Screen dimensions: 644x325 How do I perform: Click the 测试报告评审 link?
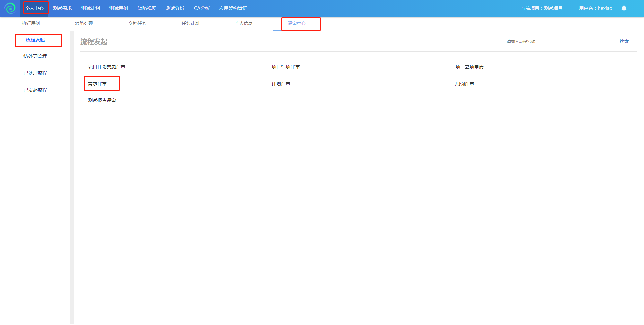(102, 100)
